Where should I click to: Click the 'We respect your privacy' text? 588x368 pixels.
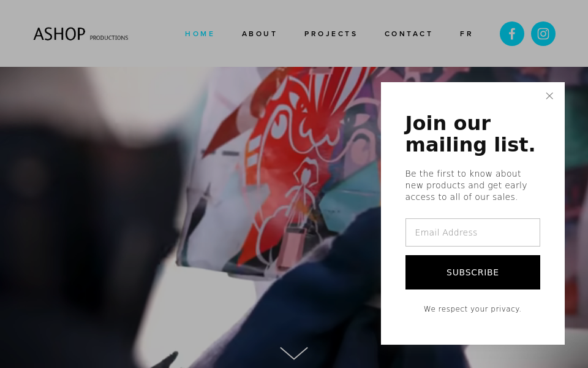(x=472, y=309)
